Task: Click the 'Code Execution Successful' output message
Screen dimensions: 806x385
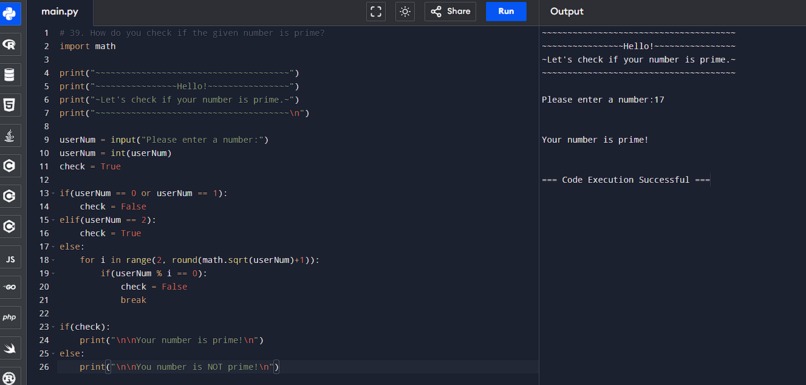Action: (626, 180)
